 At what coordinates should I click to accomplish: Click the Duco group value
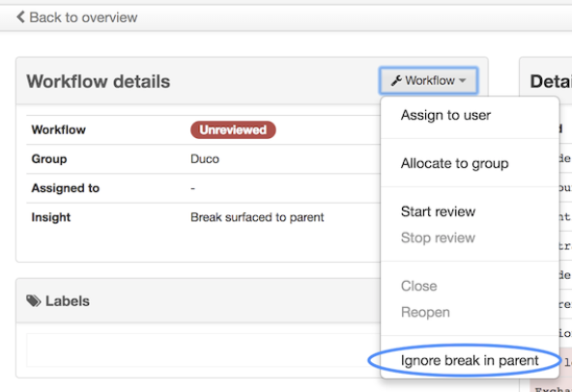(205, 159)
